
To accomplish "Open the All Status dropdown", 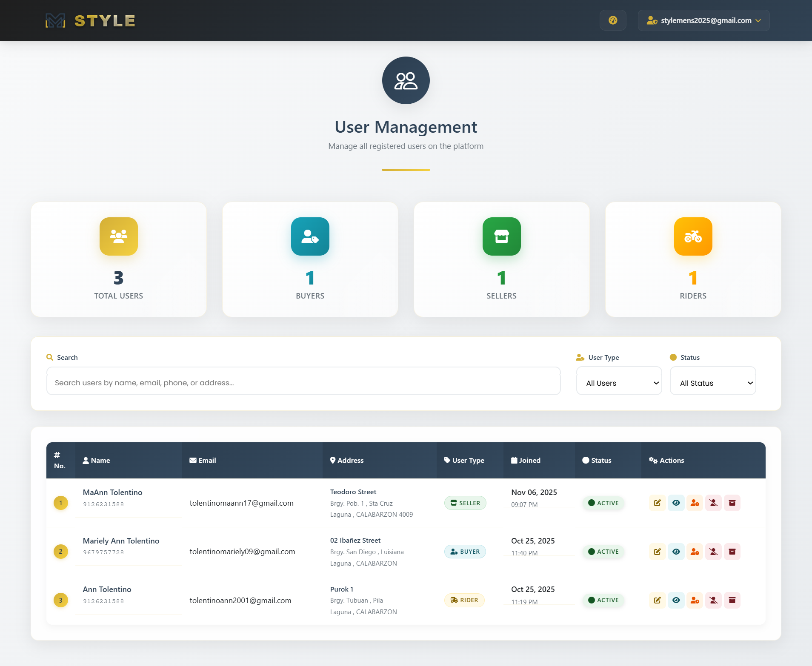I will coord(712,381).
